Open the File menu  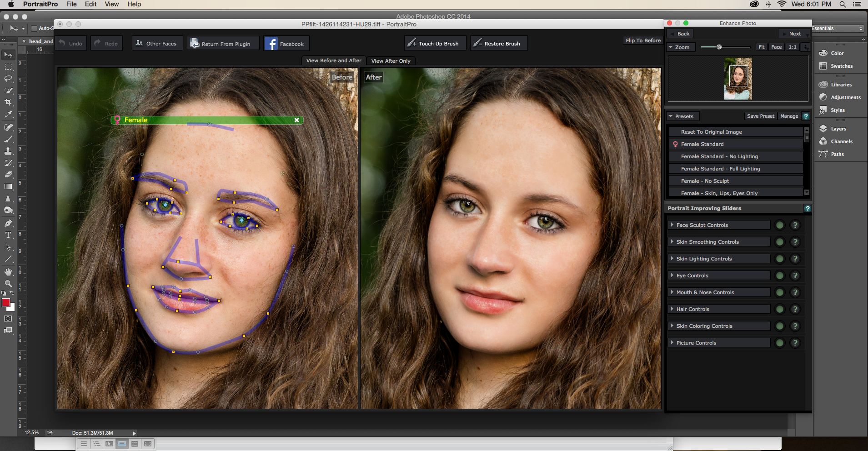(x=71, y=4)
